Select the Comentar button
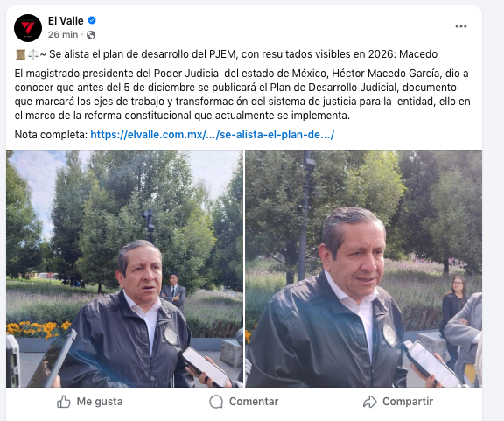 pyautogui.click(x=244, y=402)
